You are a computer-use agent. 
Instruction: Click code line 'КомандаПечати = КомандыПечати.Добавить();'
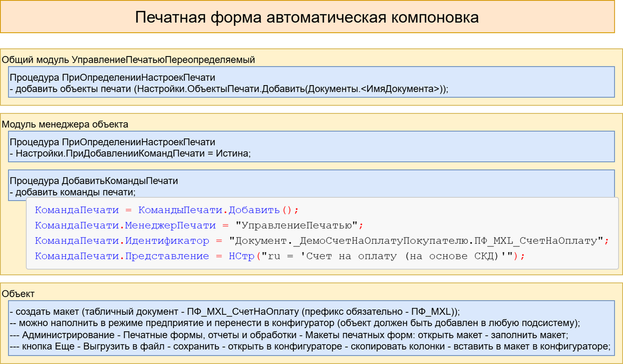point(167,210)
